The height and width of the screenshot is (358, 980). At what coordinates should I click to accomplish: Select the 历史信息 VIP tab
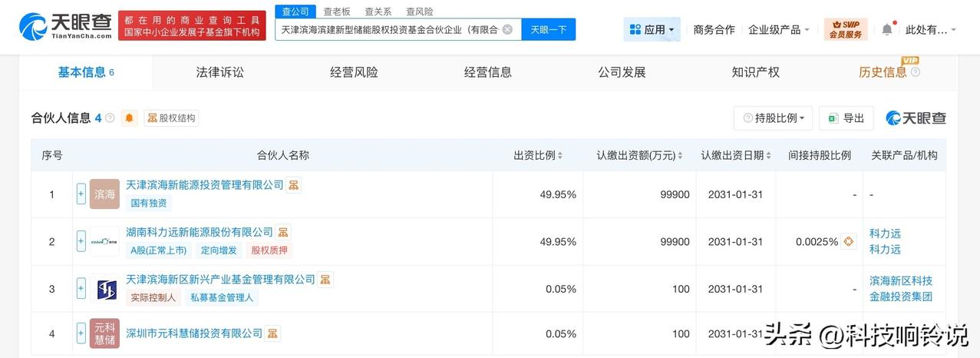click(883, 72)
